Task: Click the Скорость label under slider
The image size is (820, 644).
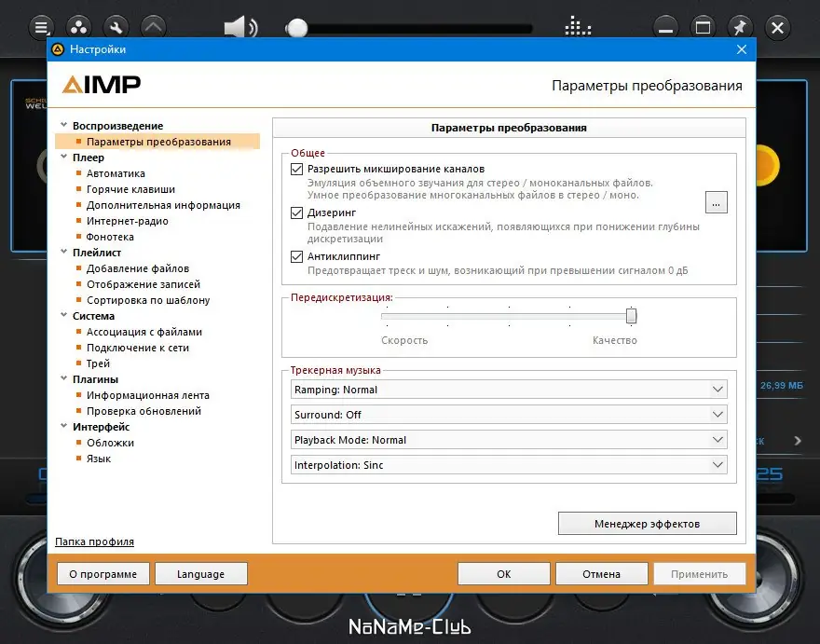Action: (x=404, y=340)
